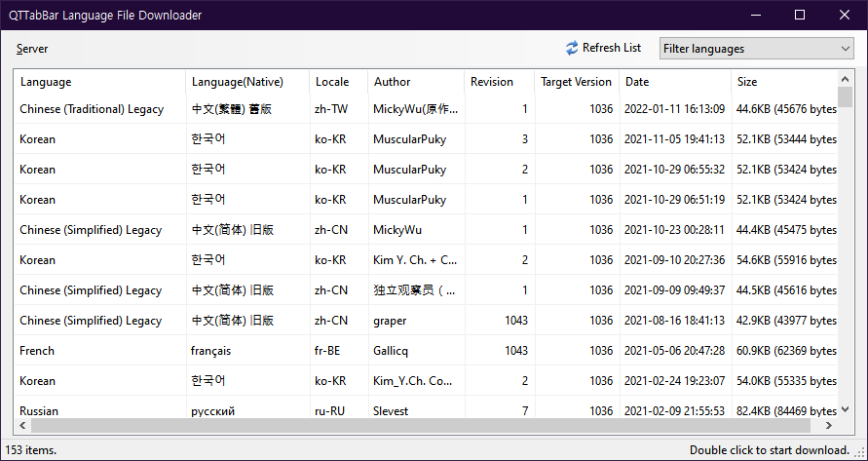This screenshot has width=868, height=461.
Task: Select Korean row by Kim Y. Ch. + C...
Action: pyautogui.click(x=427, y=260)
